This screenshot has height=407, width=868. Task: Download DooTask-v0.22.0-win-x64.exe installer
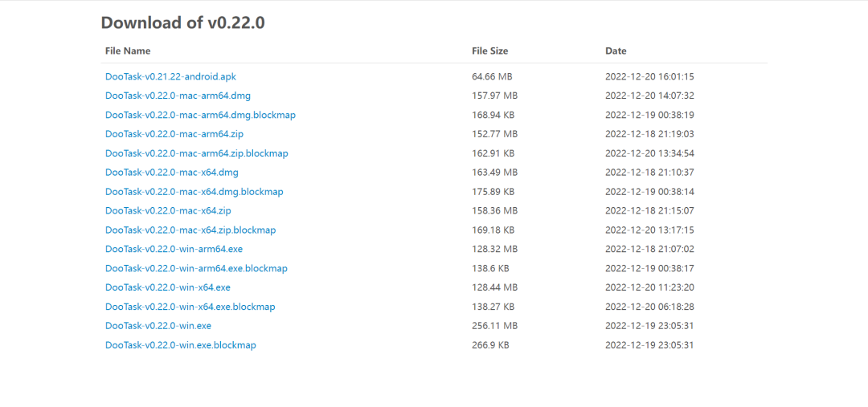(167, 287)
